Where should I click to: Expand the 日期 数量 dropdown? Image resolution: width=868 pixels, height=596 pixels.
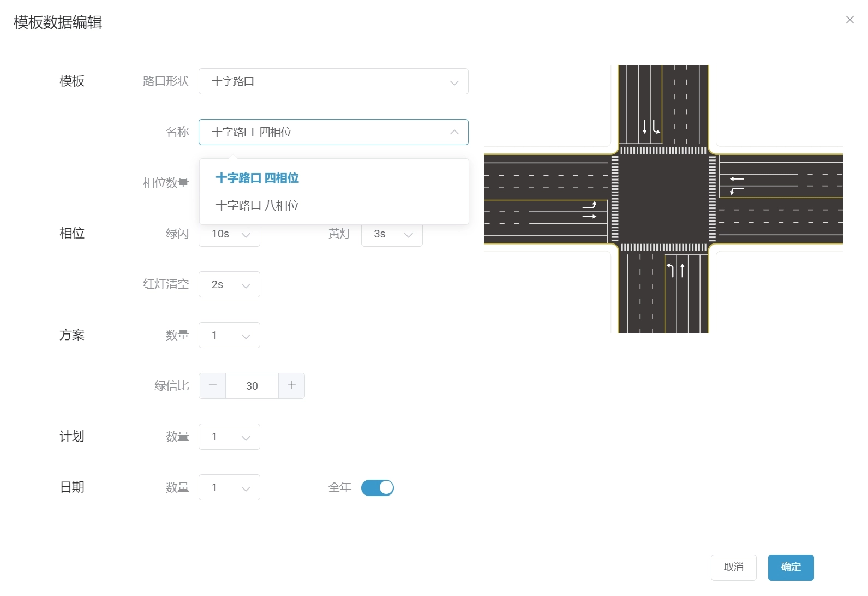pyautogui.click(x=229, y=487)
